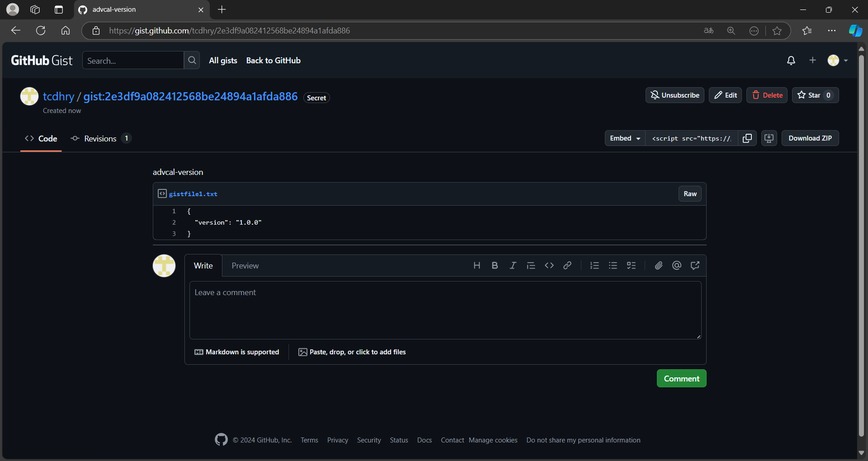Insert a task list
Viewport: 868px width, 461px height.
pos(631,266)
